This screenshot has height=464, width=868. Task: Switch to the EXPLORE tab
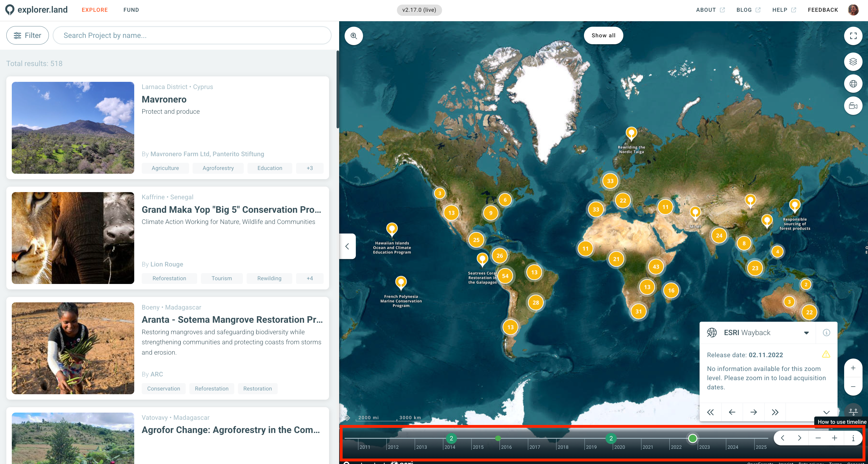[95, 10]
